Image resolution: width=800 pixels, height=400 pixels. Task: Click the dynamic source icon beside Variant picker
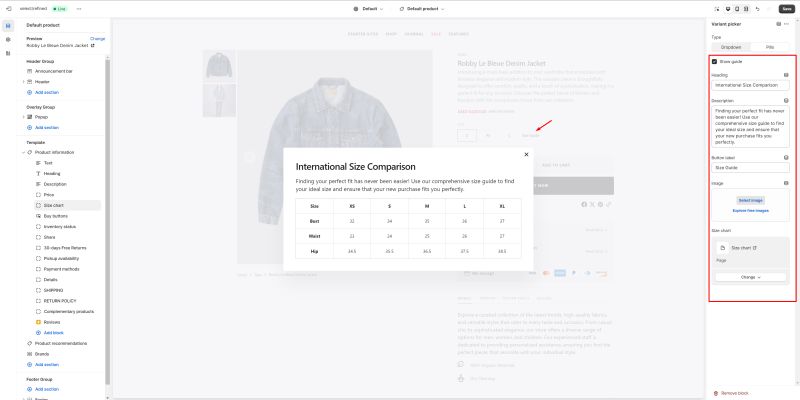coord(779,24)
